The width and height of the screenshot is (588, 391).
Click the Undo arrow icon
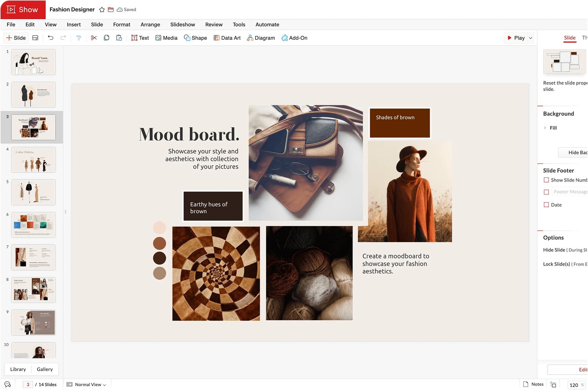51,38
